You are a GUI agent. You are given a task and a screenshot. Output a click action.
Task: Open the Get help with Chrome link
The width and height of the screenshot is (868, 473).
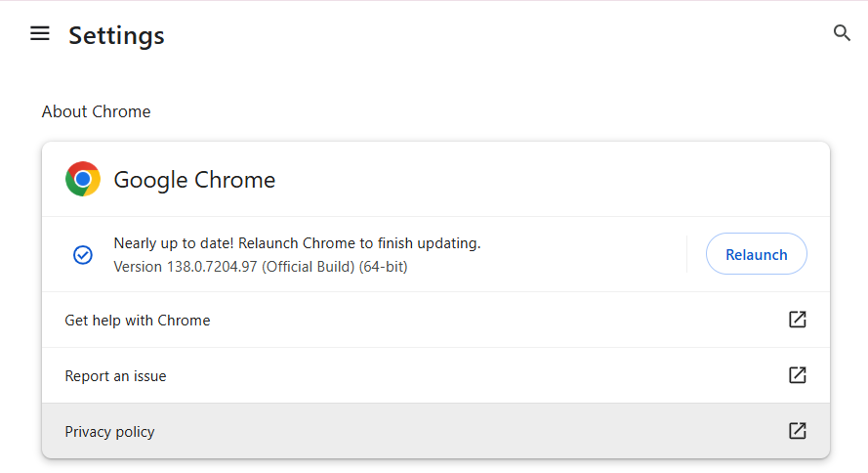pyautogui.click(x=138, y=321)
